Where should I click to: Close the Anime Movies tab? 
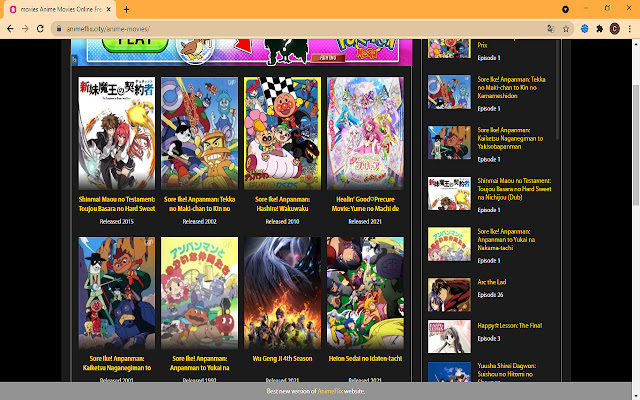[x=109, y=9]
